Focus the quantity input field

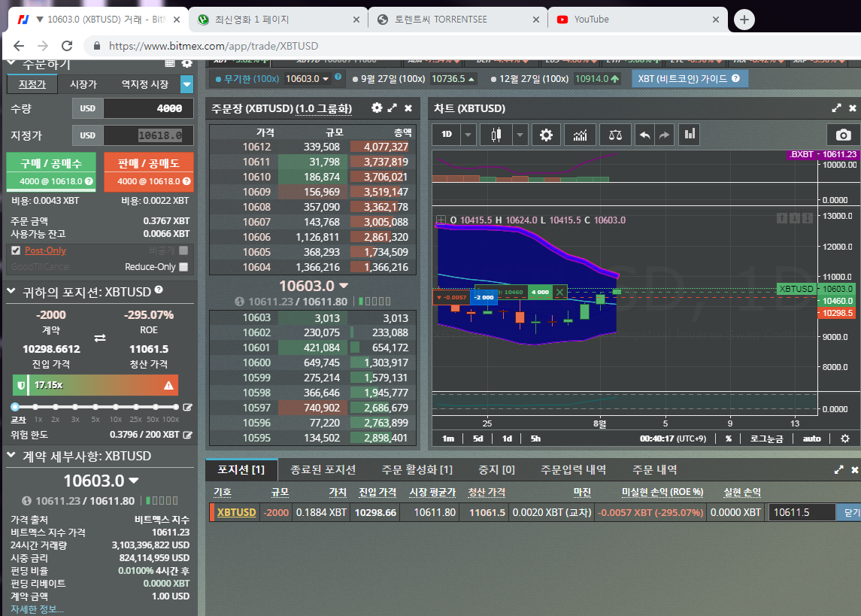[148, 108]
